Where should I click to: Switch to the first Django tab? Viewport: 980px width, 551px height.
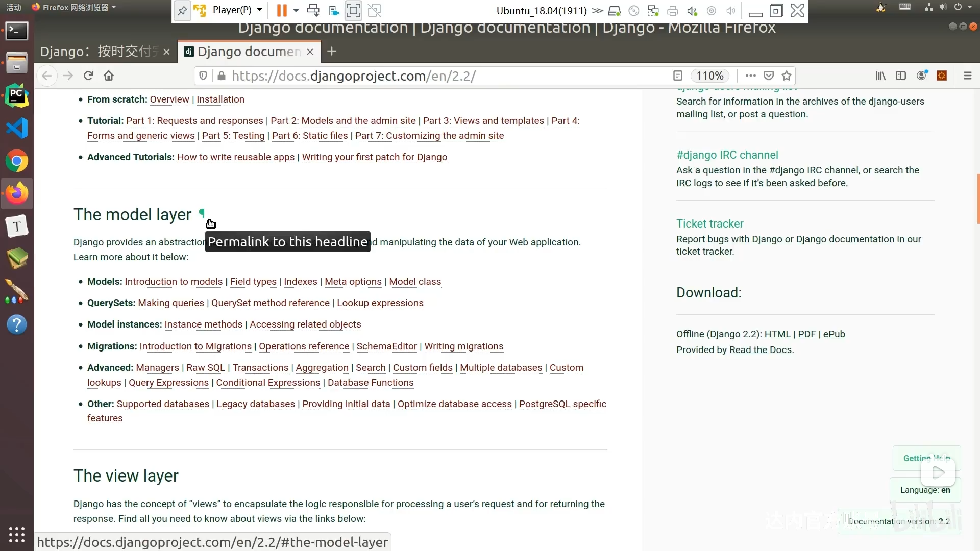[x=100, y=52]
